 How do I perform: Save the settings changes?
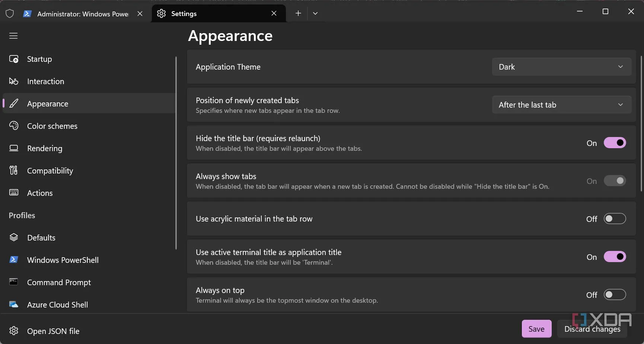click(x=536, y=329)
